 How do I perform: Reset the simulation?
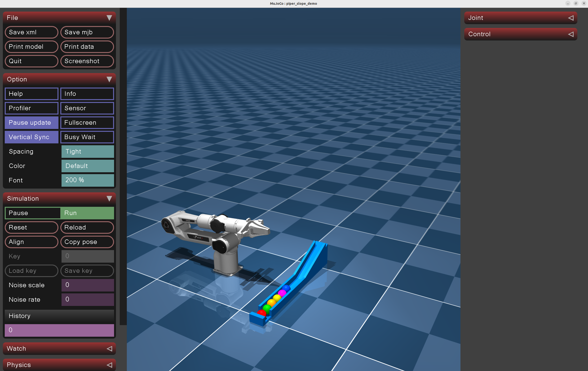click(x=31, y=227)
